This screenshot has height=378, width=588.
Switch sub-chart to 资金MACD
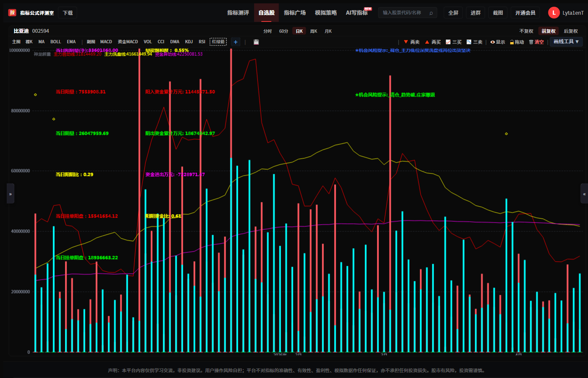click(x=128, y=42)
